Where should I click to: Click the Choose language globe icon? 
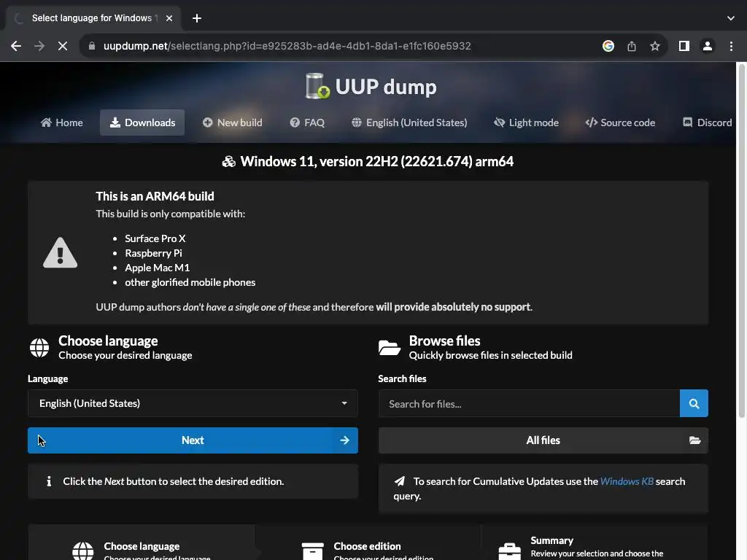point(39,348)
